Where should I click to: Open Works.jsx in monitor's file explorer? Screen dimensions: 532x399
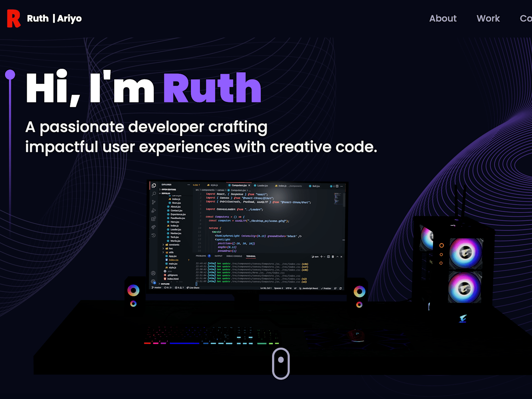pyautogui.click(x=174, y=241)
